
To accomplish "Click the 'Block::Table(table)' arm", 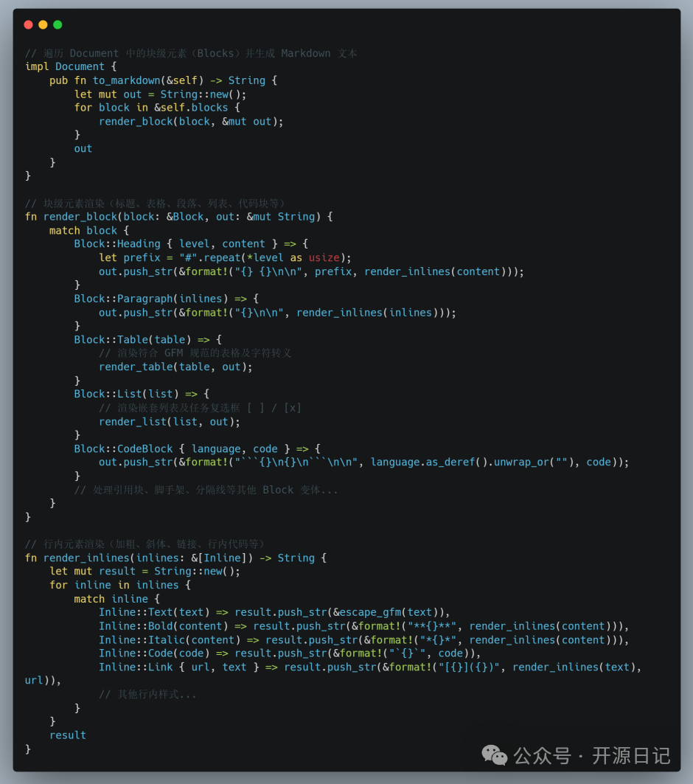I will (x=148, y=339).
